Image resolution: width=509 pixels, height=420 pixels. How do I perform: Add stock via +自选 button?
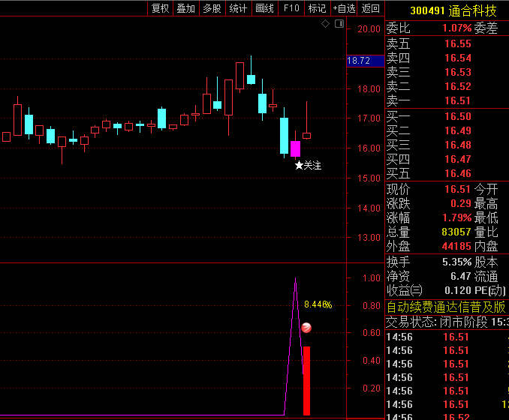[344, 8]
